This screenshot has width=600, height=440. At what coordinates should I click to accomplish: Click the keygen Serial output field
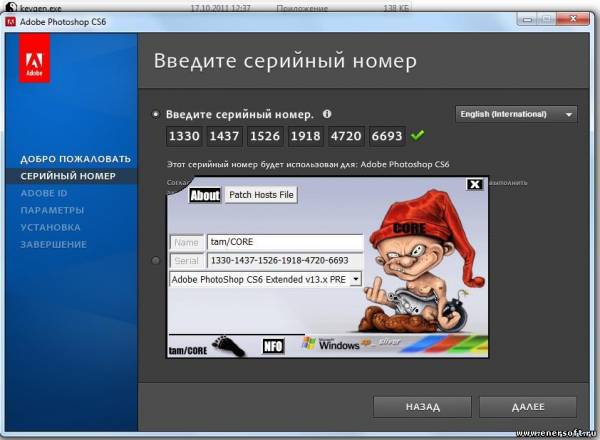pos(285,261)
